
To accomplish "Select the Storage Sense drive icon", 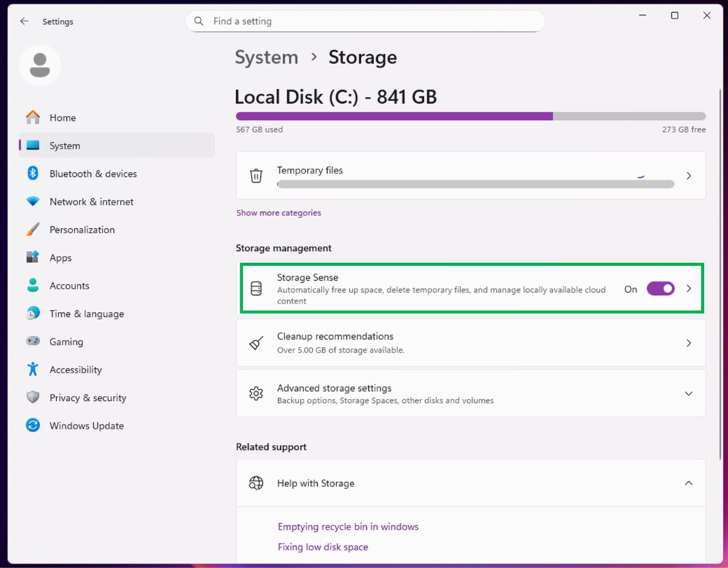I will tap(256, 288).
